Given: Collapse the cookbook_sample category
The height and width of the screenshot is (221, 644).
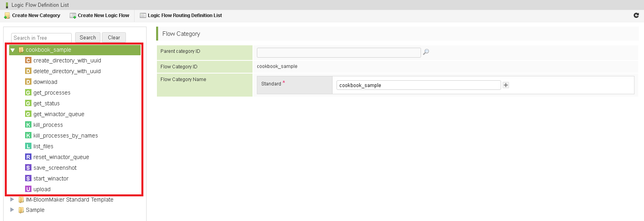Looking at the screenshot, I should (x=13, y=50).
